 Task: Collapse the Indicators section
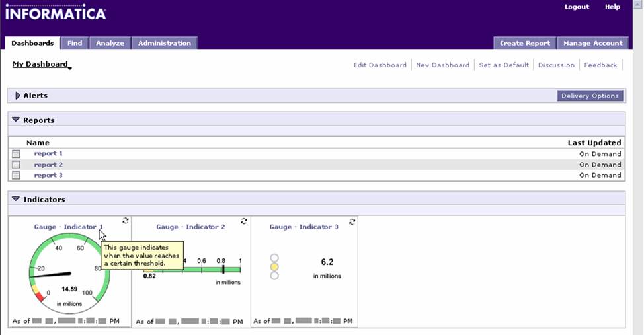click(x=16, y=199)
